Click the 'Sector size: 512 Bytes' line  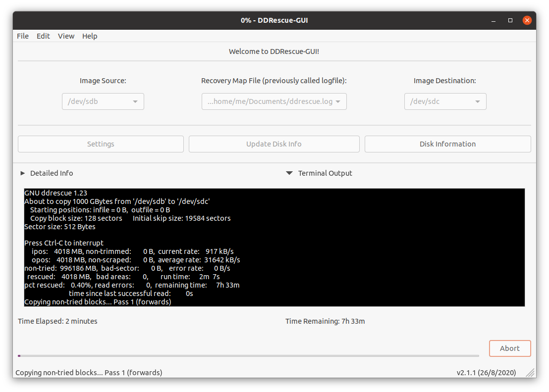click(60, 227)
